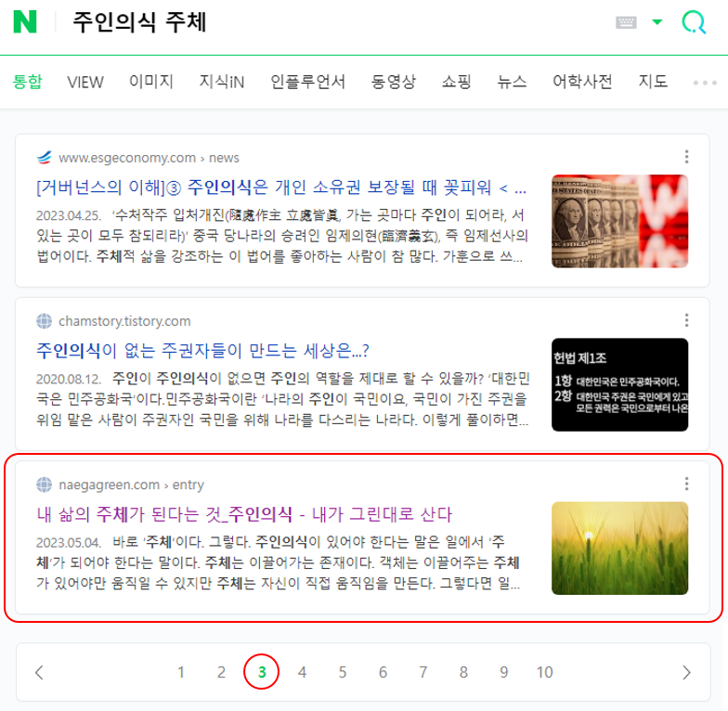728x711 pixels.
Task: Open the 인플루언서 tab
Action: [x=308, y=82]
